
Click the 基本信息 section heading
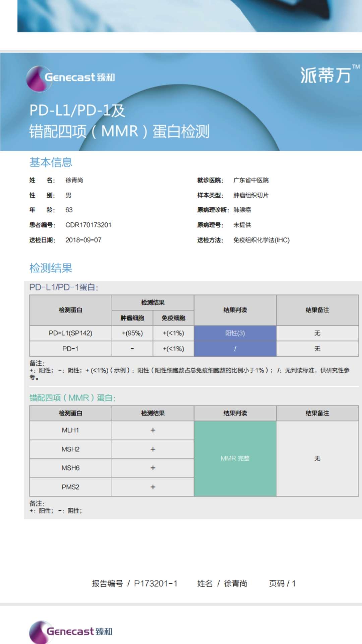[51, 162]
